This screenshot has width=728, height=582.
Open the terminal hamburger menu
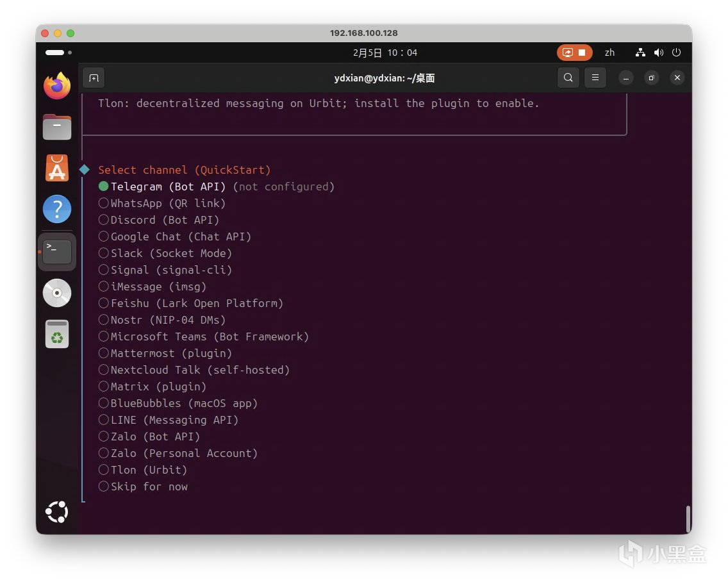[595, 78]
